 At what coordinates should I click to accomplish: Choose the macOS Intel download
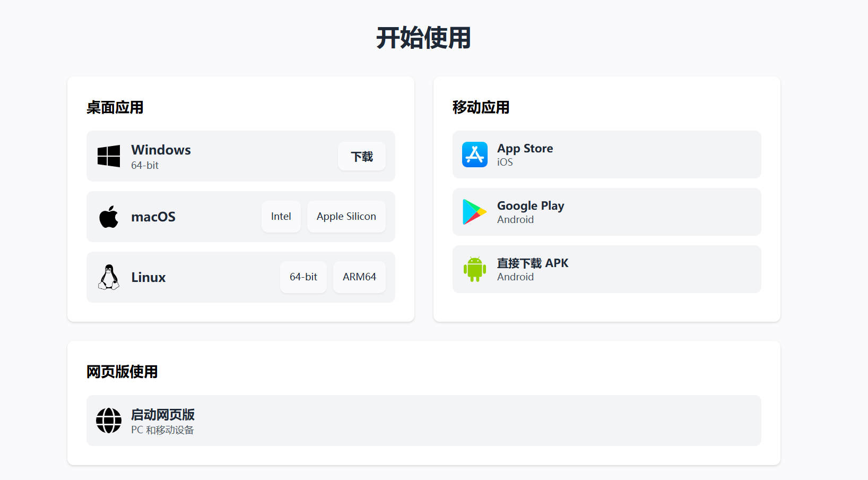pyautogui.click(x=281, y=217)
